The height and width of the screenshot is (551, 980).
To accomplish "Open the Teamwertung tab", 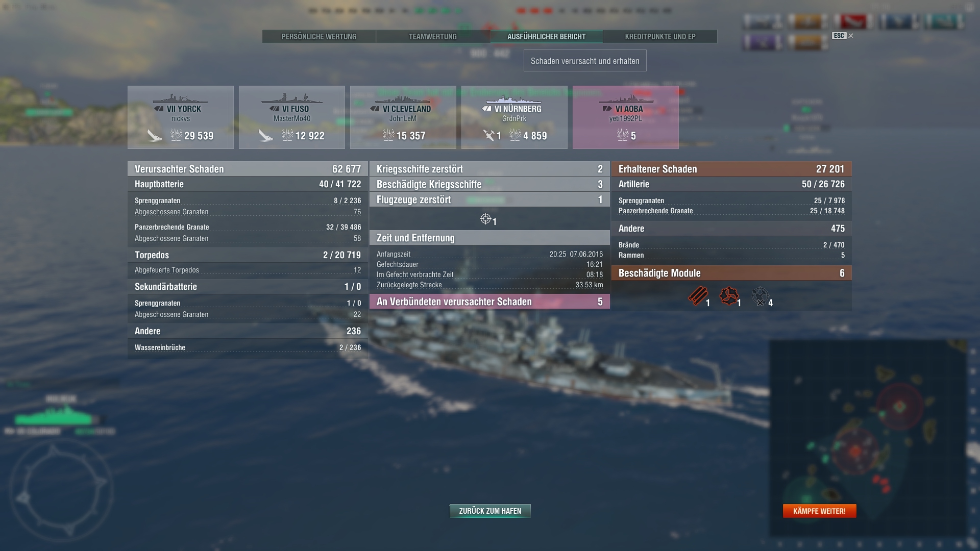I will 433,37.
